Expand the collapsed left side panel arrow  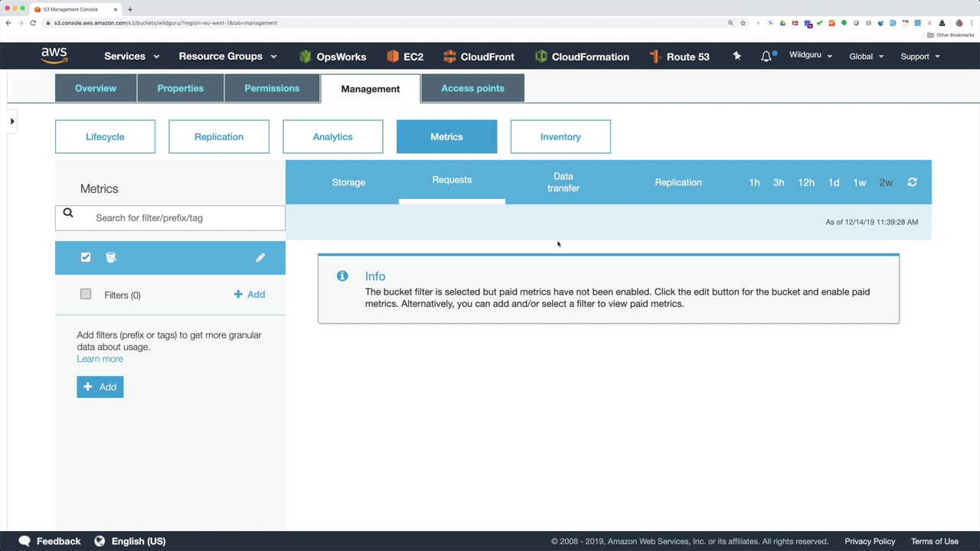pyautogui.click(x=12, y=121)
